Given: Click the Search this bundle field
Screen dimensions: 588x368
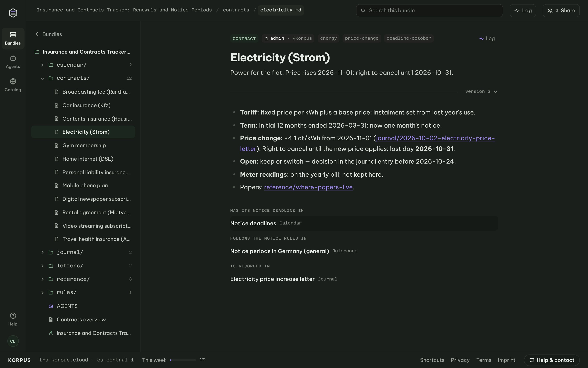Looking at the screenshot, I should pos(429,10).
